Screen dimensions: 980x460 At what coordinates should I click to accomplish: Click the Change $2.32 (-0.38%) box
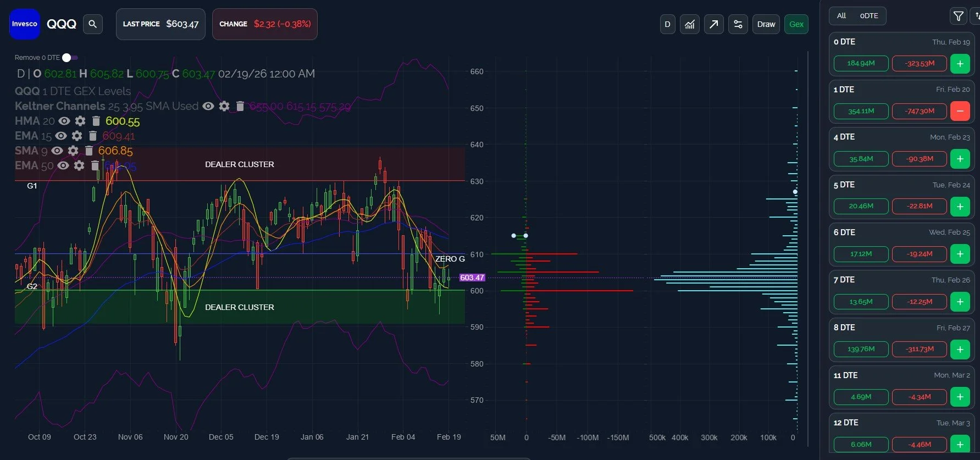[265, 24]
